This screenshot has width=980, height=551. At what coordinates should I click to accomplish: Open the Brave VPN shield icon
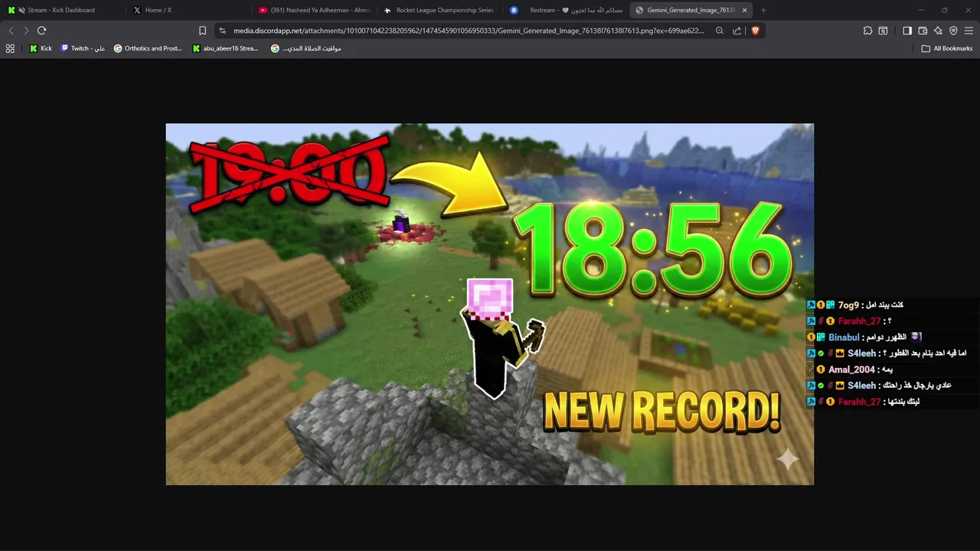pos(953,31)
